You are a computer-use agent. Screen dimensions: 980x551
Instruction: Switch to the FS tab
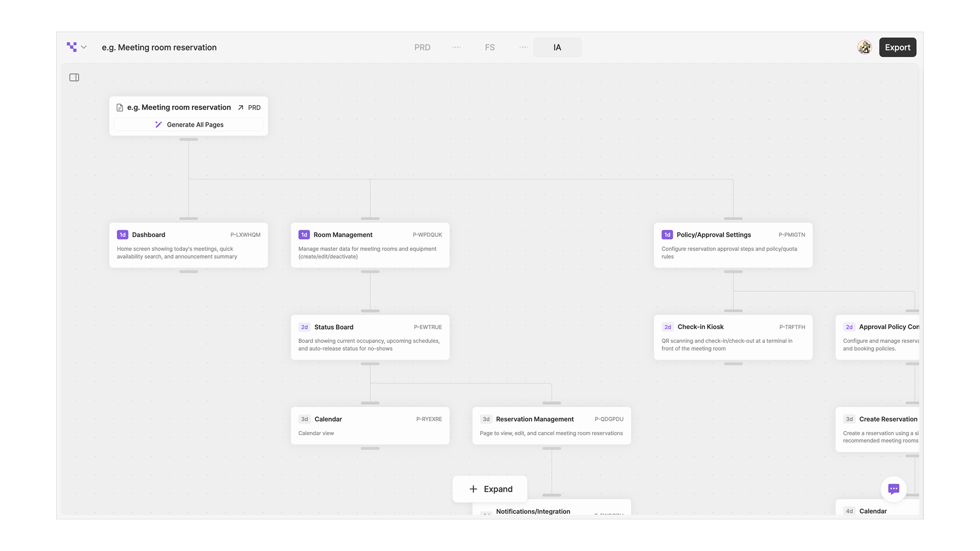point(489,47)
